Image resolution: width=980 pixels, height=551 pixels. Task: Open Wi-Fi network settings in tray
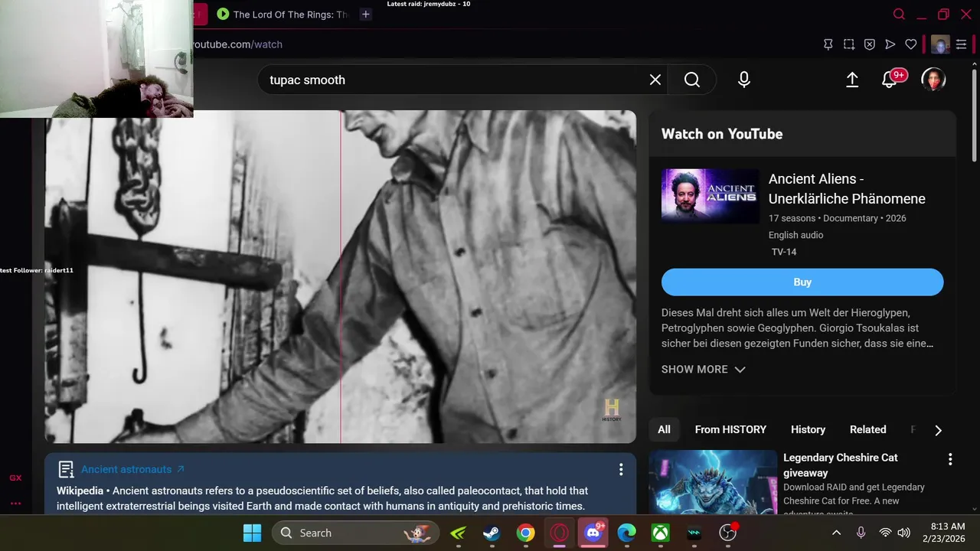click(885, 533)
